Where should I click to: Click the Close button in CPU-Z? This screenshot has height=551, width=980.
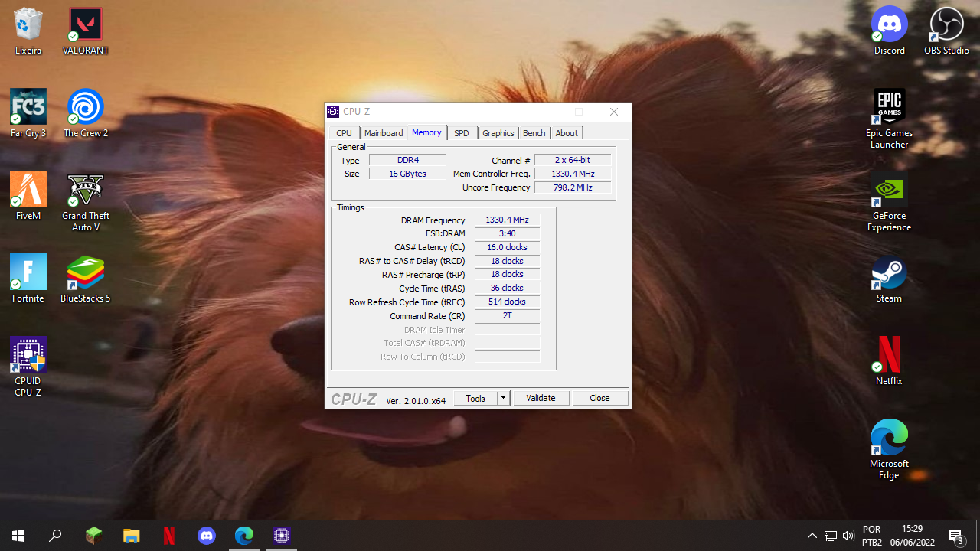(599, 398)
